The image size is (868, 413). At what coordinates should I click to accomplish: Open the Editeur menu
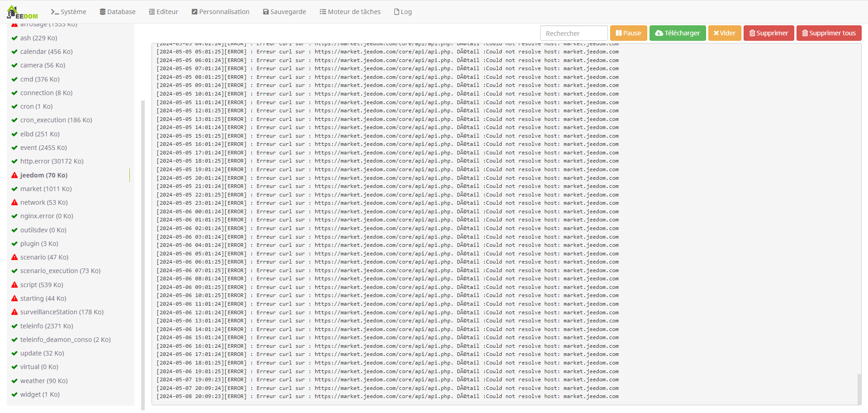[164, 12]
